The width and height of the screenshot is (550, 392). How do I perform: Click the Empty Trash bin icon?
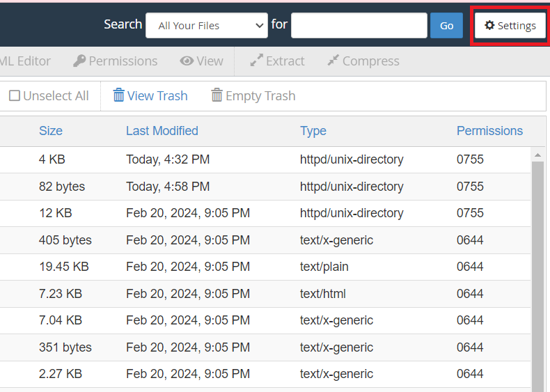(217, 95)
